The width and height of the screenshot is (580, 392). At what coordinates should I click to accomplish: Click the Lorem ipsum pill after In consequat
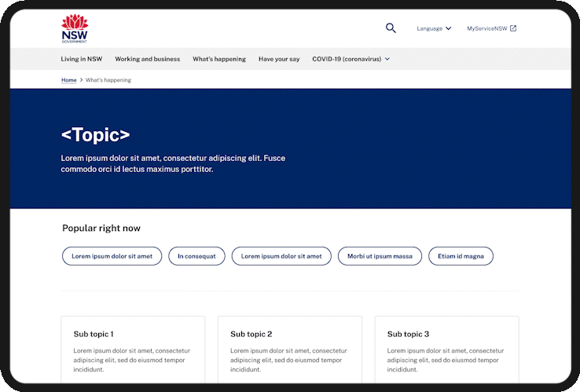click(281, 256)
